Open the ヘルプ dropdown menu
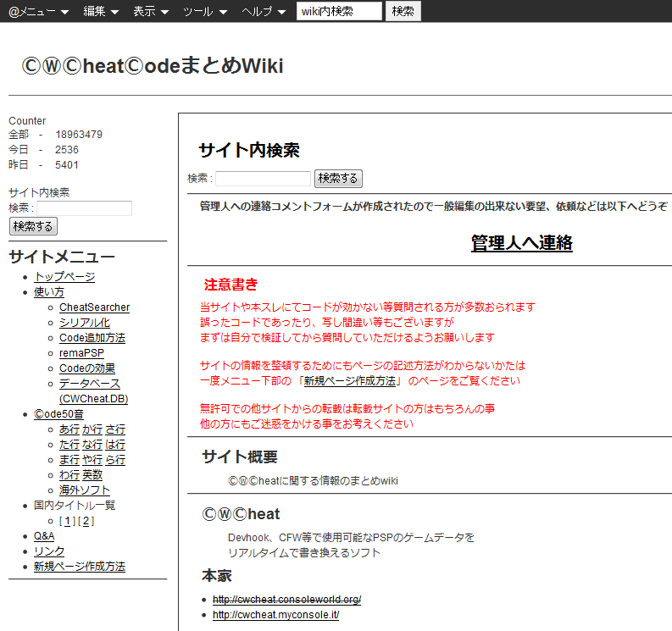 point(264,12)
